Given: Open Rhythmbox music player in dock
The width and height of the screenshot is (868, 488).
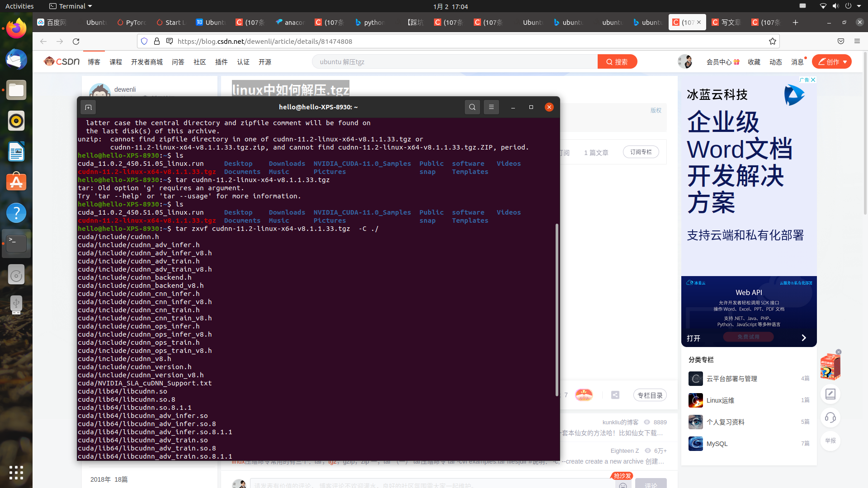Looking at the screenshot, I should point(16,121).
